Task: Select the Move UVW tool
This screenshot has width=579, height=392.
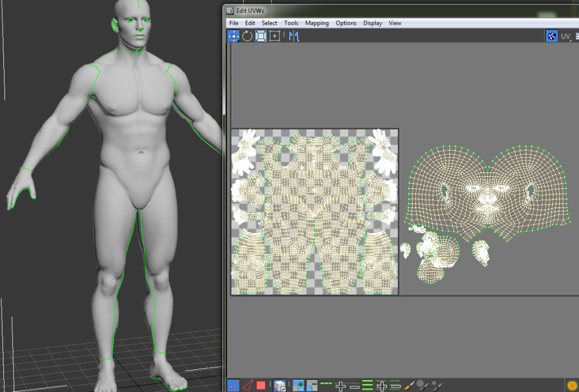Action: click(233, 36)
